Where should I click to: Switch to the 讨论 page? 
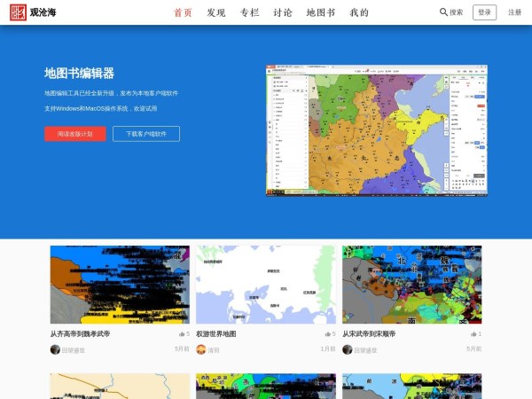[283, 12]
